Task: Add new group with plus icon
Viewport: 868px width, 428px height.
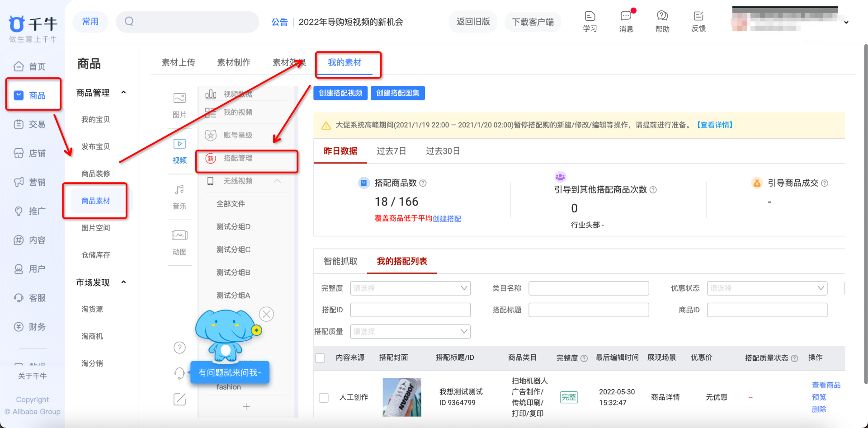Action: (246, 406)
